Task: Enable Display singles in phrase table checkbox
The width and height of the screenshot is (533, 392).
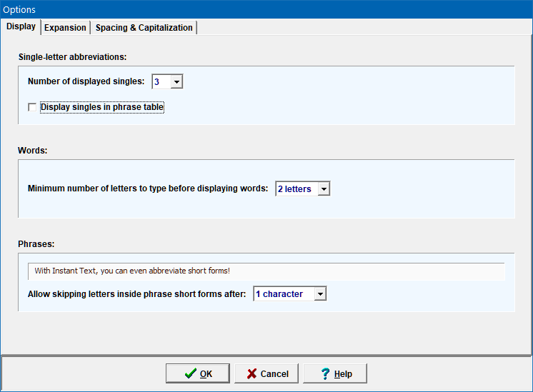Action: pyautogui.click(x=32, y=108)
